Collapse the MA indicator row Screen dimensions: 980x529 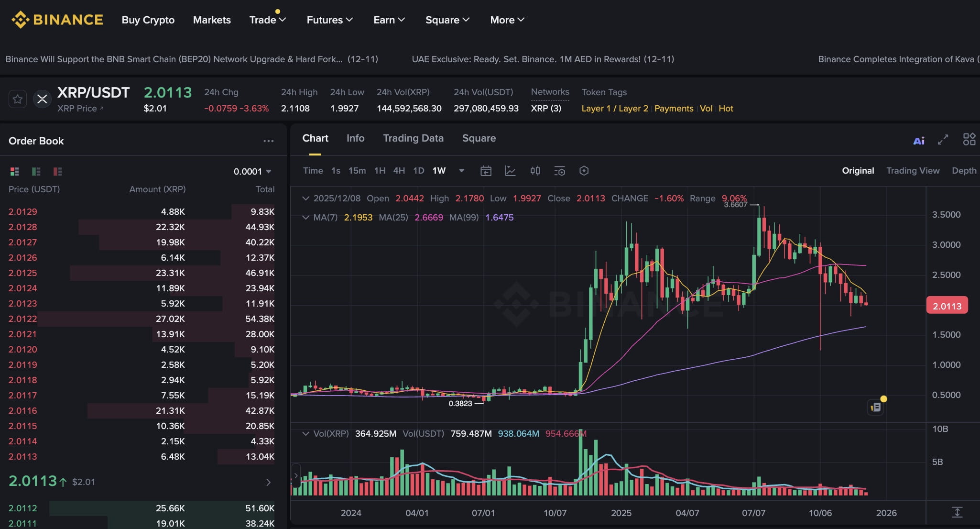click(306, 217)
